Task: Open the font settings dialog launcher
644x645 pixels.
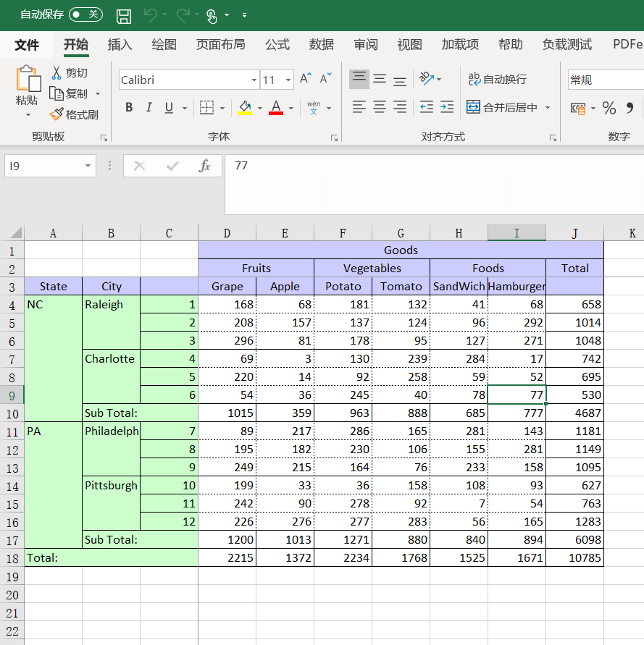Action: point(334,138)
